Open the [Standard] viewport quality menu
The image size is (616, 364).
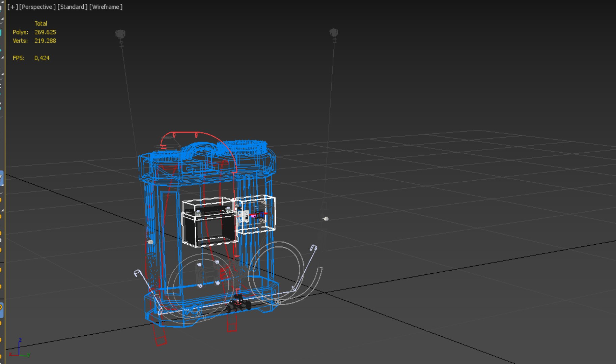pyautogui.click(x=72, y=7)
